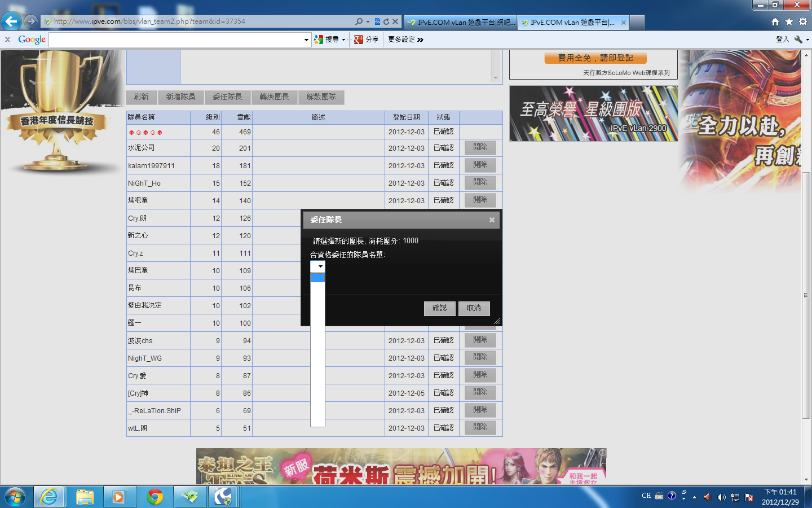This screenshot has width=812, height=508.
Task: Click the 新增隊員 add member button
Action: (x=180, y=97)
